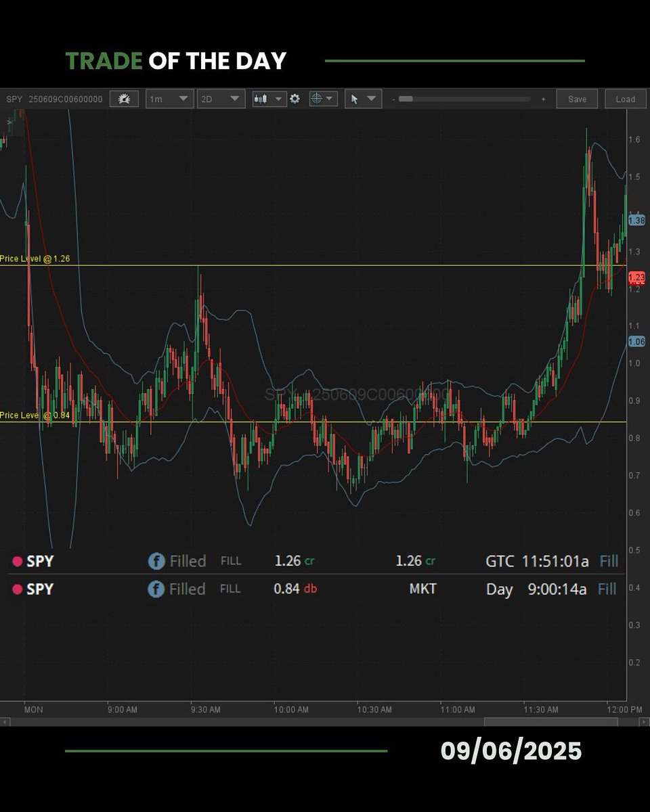The height and width of the screenshot is (812, 650).
Task: Click the blue 1.38 price tag
Action: [x=636, y=220]
